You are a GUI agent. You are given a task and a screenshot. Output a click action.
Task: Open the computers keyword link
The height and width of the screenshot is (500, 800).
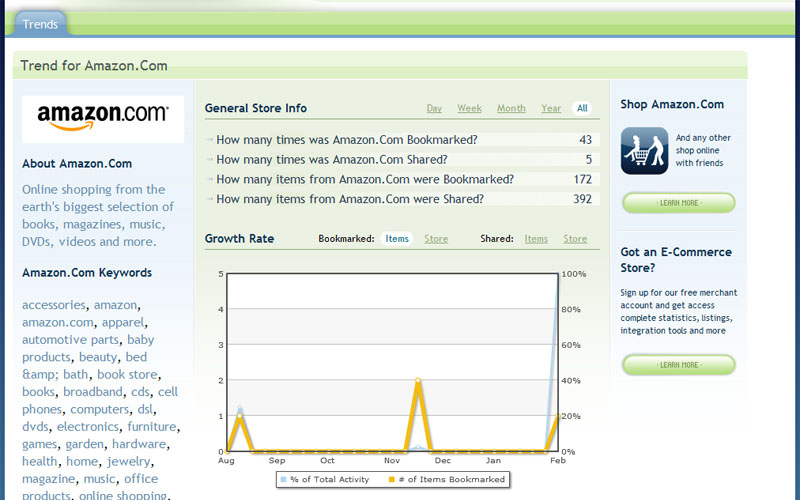(100, 409)
